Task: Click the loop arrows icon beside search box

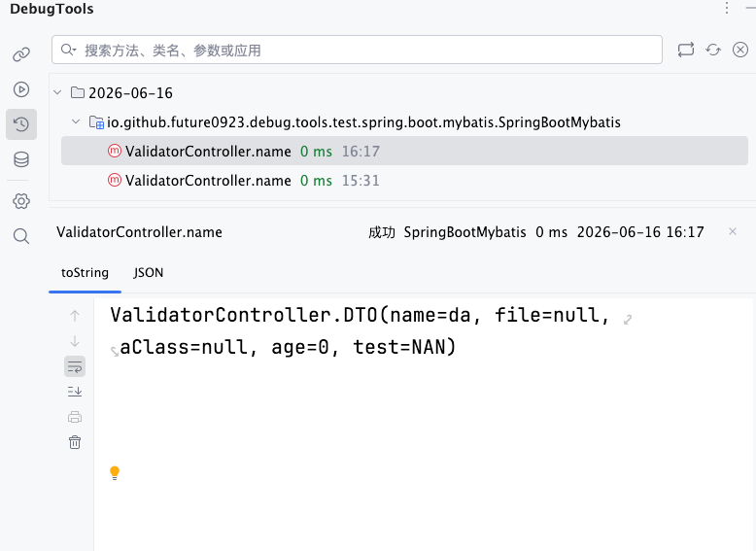Action: coord(686,50)
